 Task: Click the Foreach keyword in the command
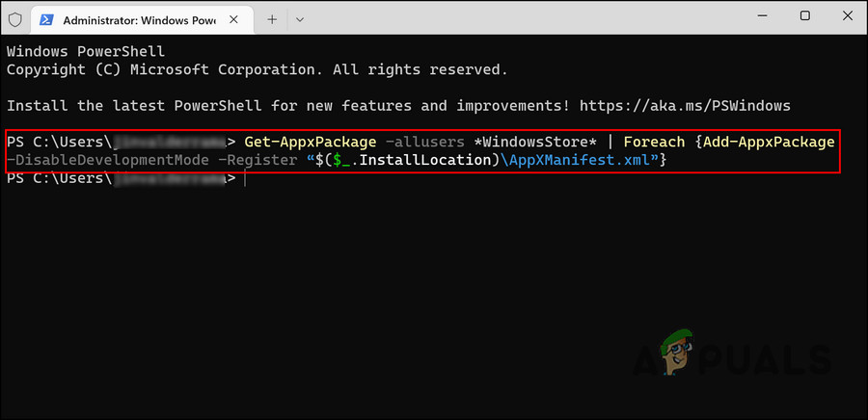[x=656, y=142]
